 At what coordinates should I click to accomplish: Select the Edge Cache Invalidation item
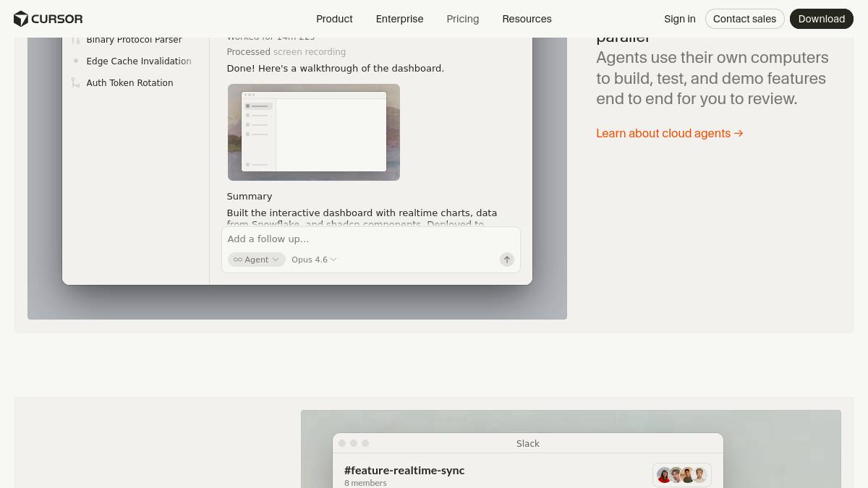139,61
